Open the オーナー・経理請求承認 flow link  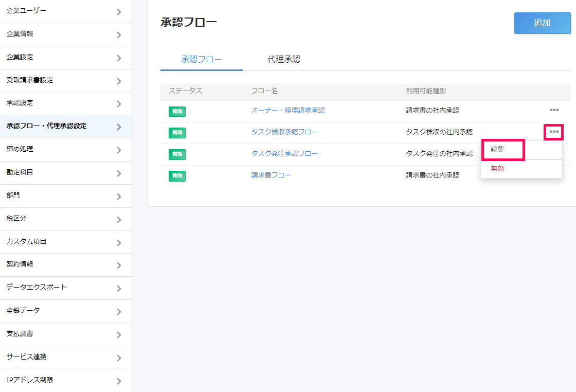(x=288, y=110)
